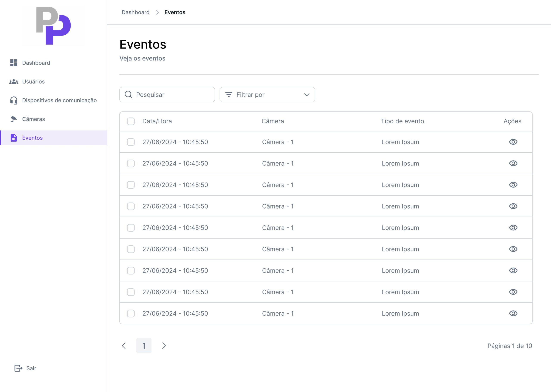The image size is (551, 392).
Task: Click the security camera icon for Câmeras
Action: [x=14, y=119]
